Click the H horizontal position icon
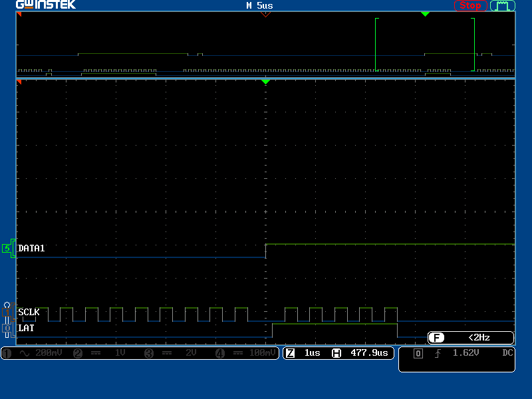Viewport: 532px width, 399px height. tap(336, 354)
